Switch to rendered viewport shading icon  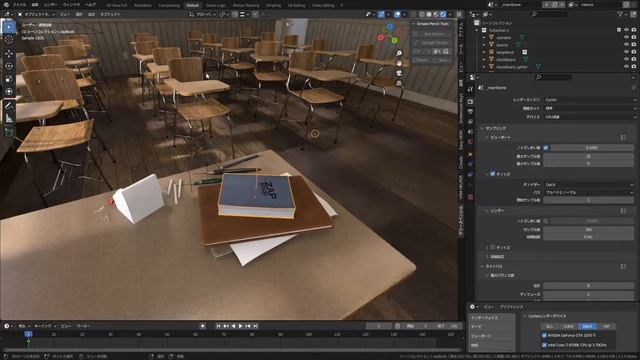pos(443,14)
